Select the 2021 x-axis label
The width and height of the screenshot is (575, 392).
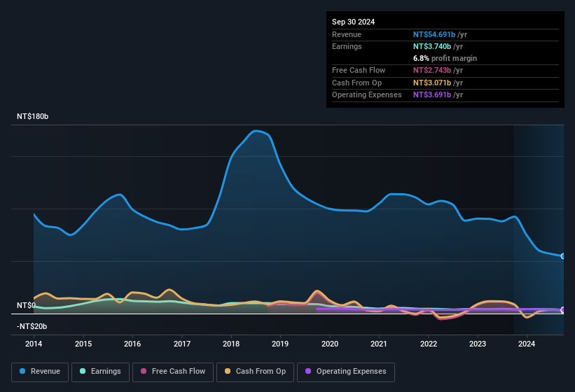pyautogui.click(x=379, y=344)
